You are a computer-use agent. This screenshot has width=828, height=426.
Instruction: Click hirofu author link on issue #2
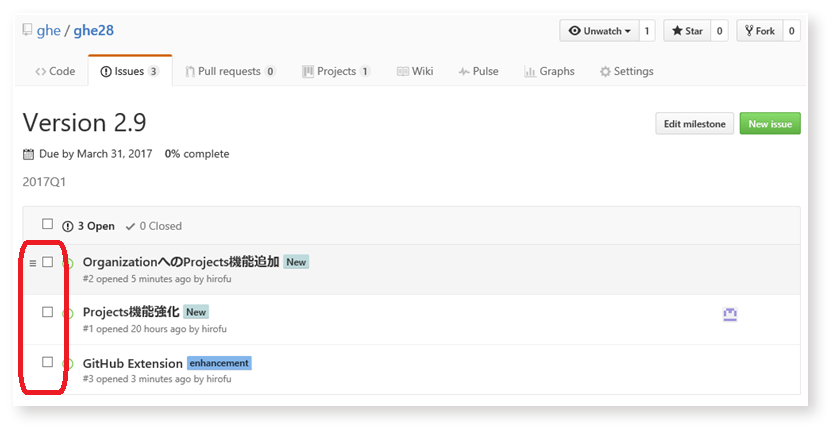tap(219, 279)
